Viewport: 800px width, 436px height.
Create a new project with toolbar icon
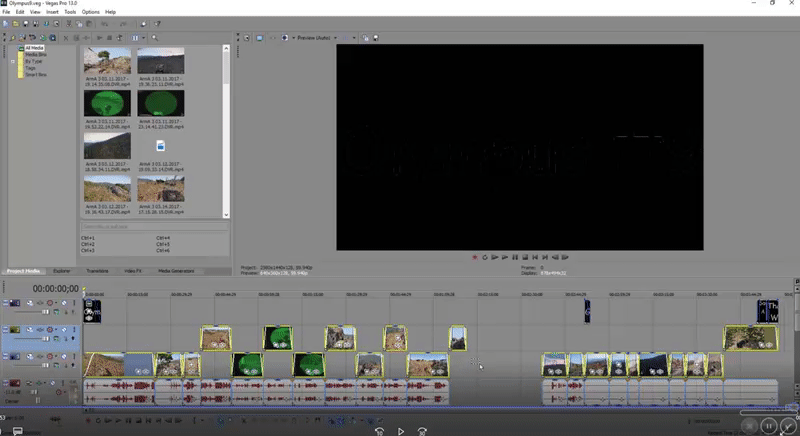pos(6,23)
